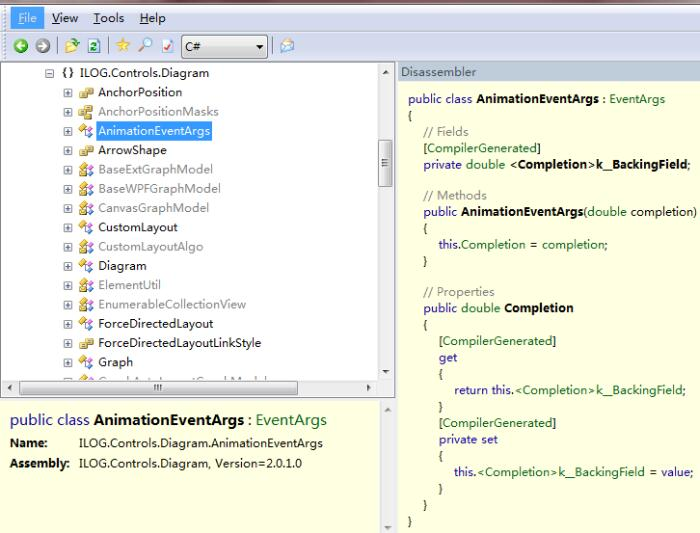700x533 pixels.
Task: Click the envelope icon in the toolbar
Action: (288, 46)
